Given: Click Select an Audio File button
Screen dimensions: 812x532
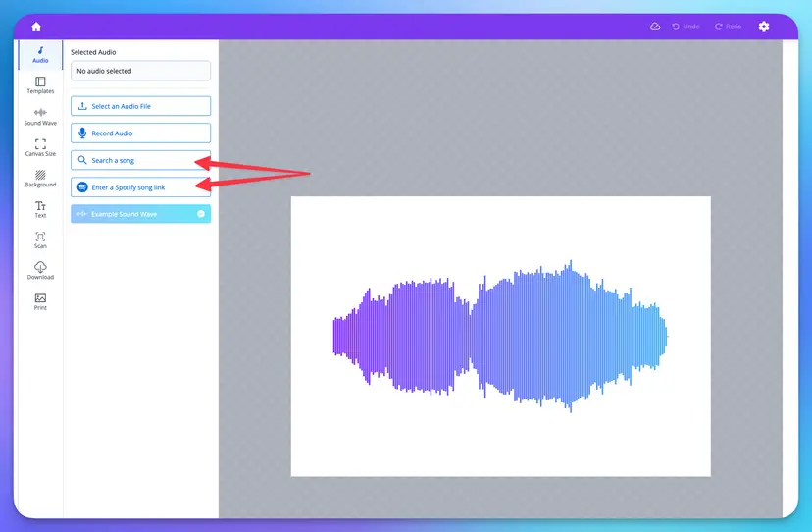Looking at the screenshot, I should (x=141, y=106).
